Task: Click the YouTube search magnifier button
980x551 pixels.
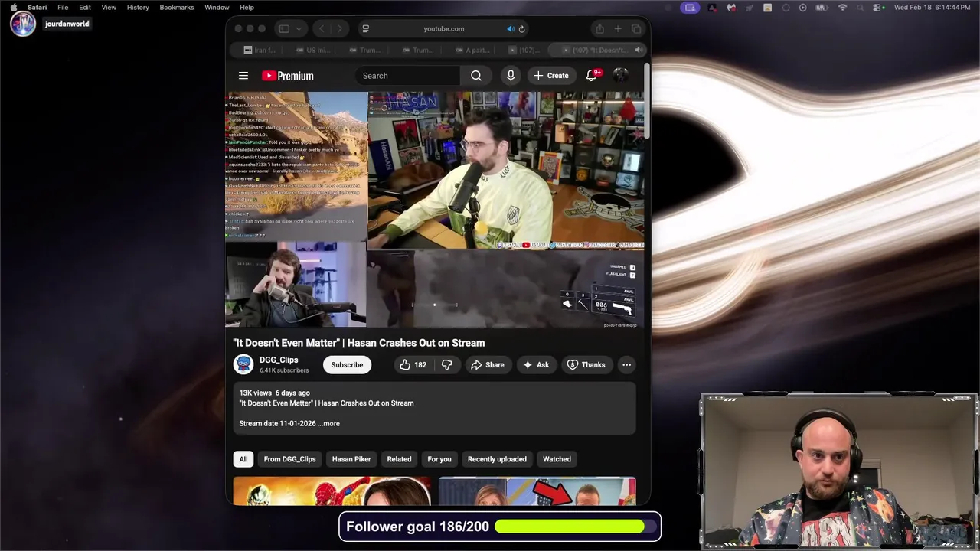Action: tap(476, 76)
